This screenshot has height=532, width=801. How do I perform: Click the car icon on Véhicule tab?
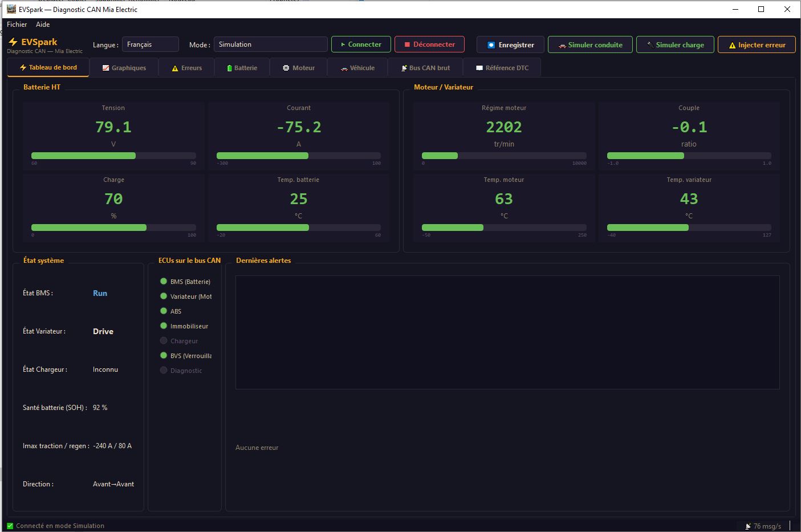[x=344, y=68]
